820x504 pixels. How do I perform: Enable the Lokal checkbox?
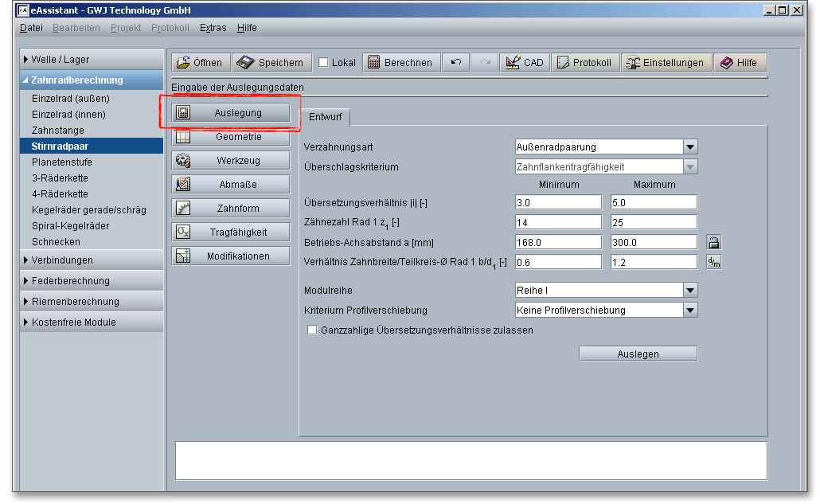(324, 63)
